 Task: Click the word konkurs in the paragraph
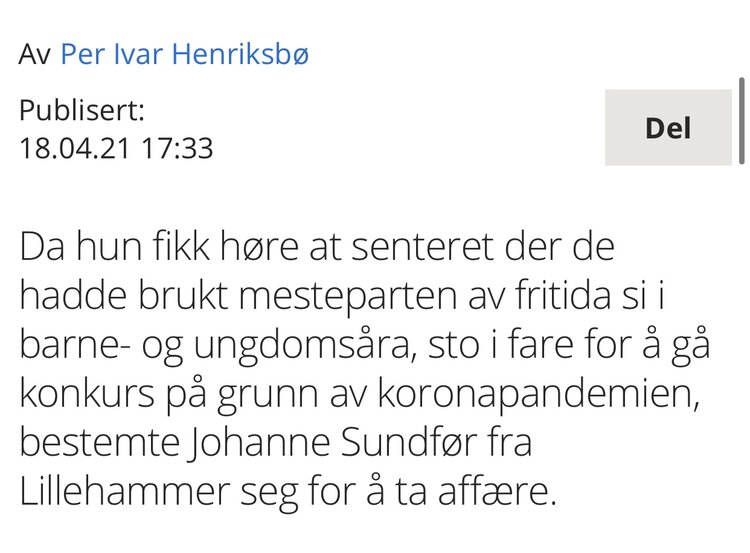click(x=87, y=393)
